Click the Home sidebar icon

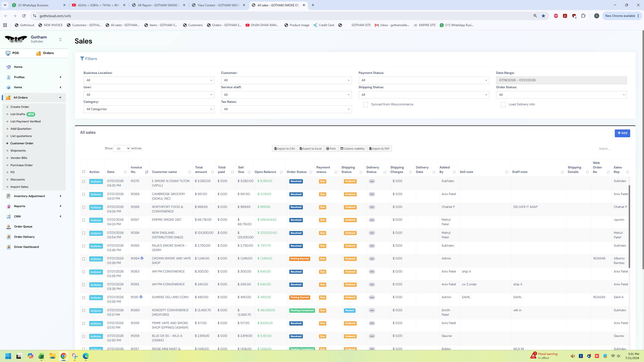[x=9, y=67]
